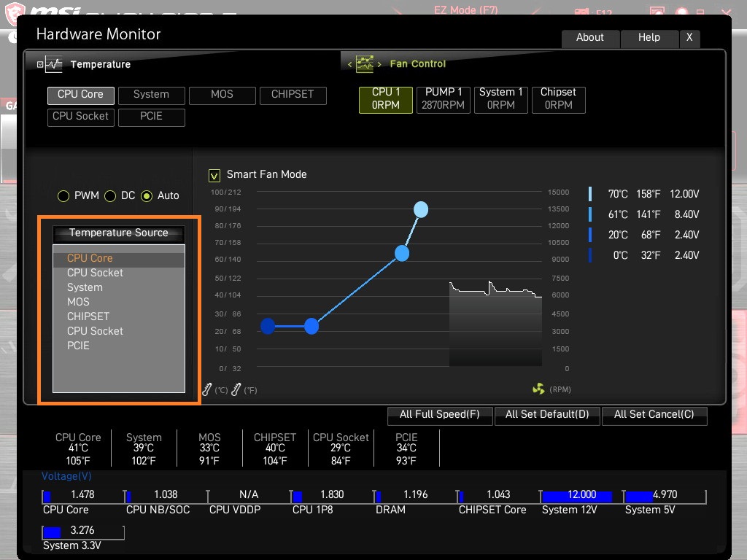Open the About tab

point(590,38)
